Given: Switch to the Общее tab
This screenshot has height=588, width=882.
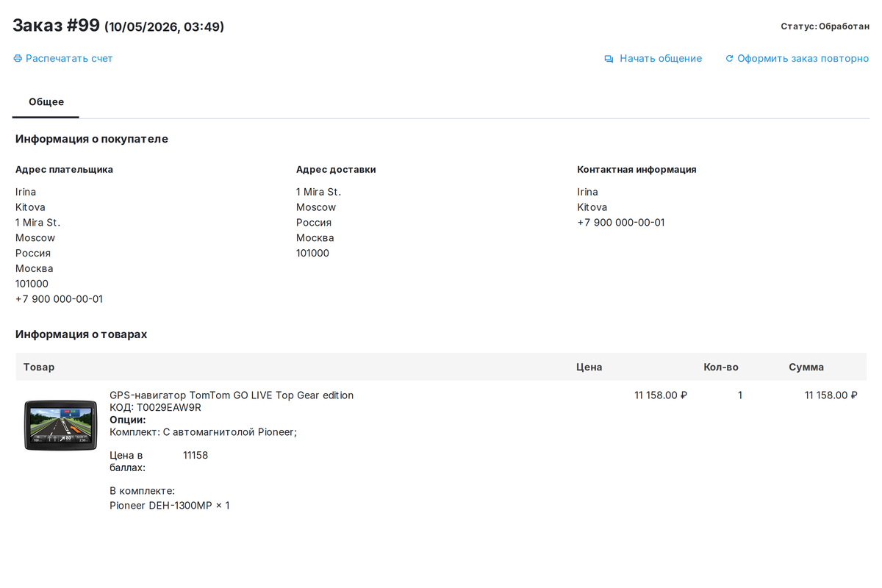Looking at the screenshot, I should 46,102.
